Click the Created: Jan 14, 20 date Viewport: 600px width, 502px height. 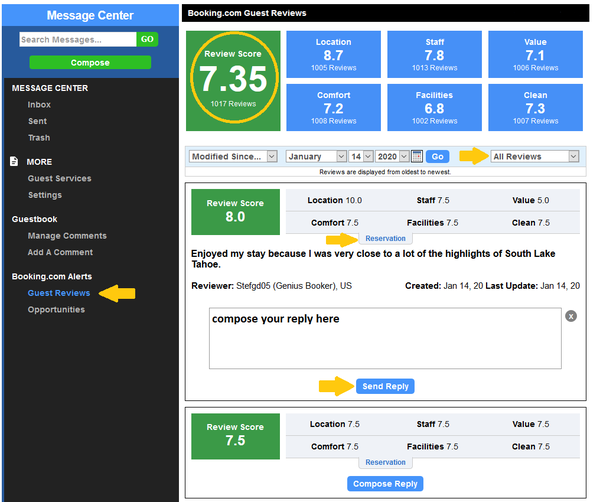[x=444, y=286]
